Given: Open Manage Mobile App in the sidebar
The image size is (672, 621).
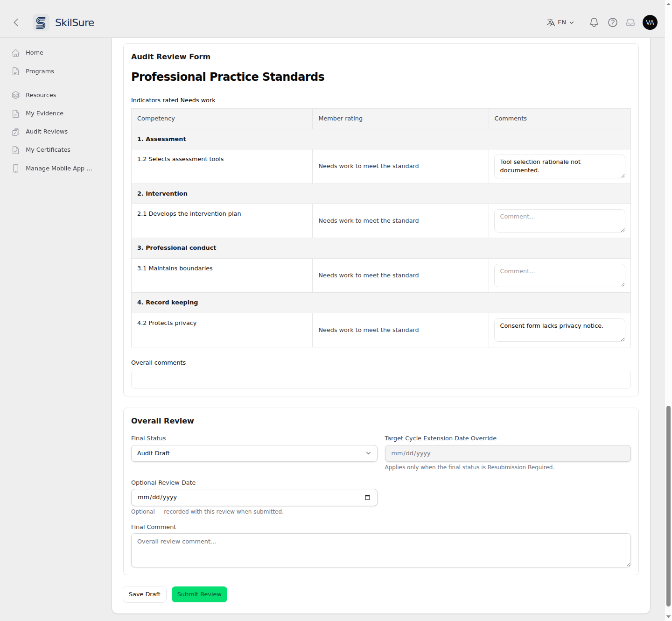Looking at the screenshot, I should (x=59, y=169).
